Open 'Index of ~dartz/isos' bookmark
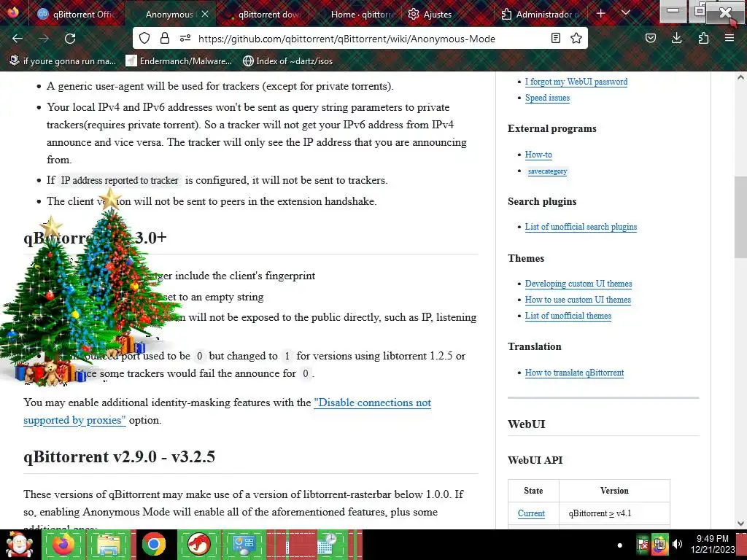Image resolution: width=747 pixels, height=560 pixels. (x=287, y=61)
